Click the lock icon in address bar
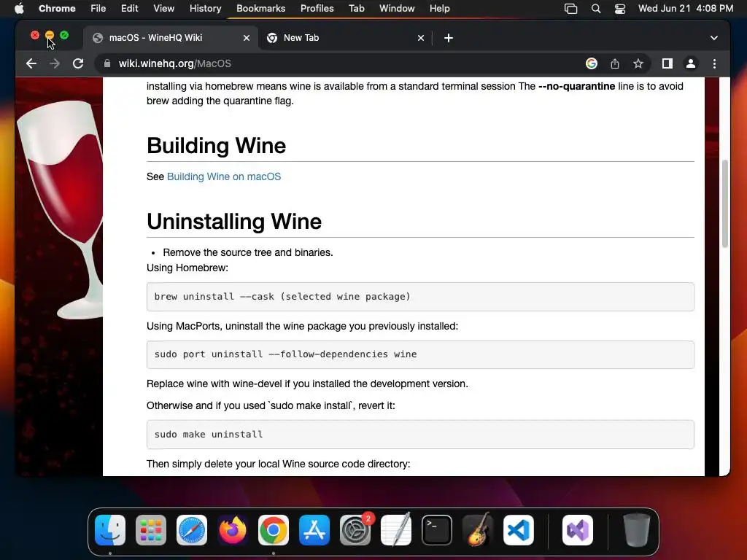This screenshot has width=747, height=560. [x=107, y=63]
